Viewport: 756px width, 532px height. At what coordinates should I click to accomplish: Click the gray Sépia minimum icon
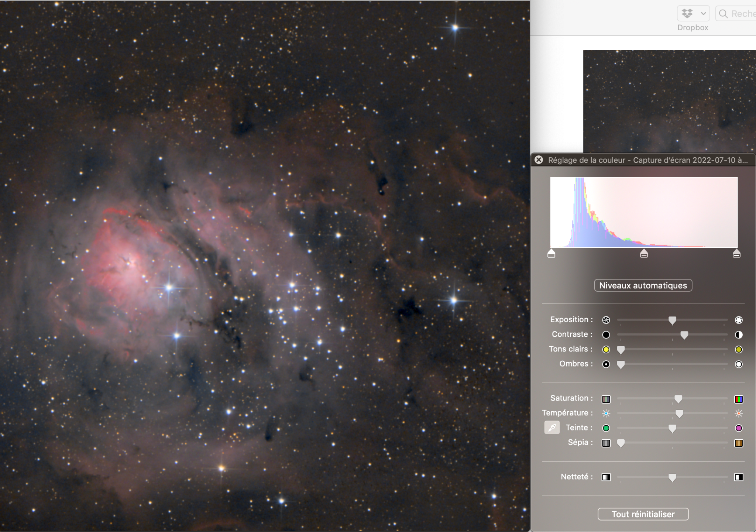tap(606, 443)
